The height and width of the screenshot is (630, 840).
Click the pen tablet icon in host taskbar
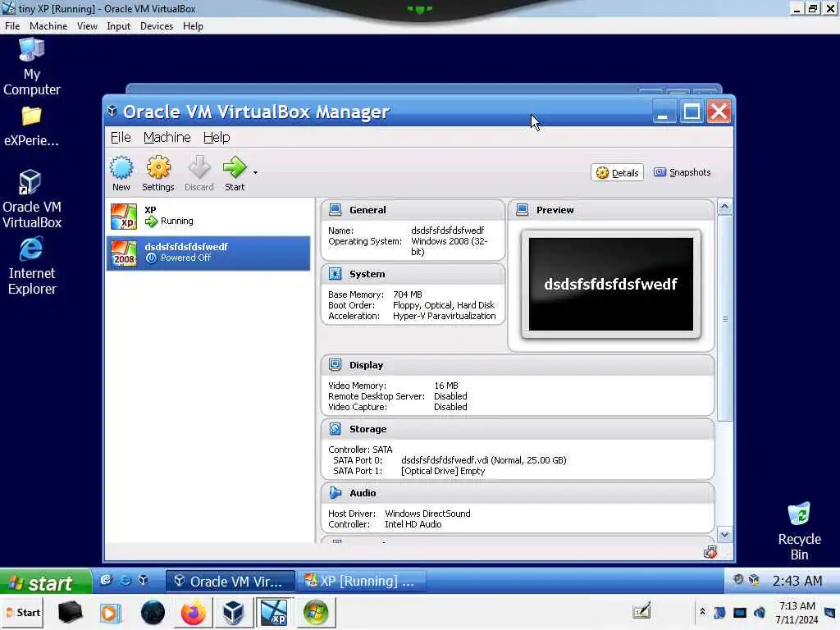pyautogui.click(x=641, y=611)
